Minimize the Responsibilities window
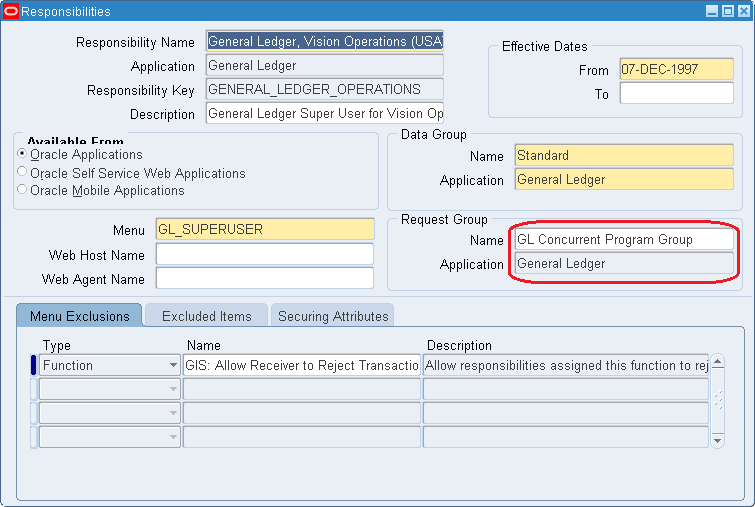The height and width of the screenshot is (507, 755). 712,11
